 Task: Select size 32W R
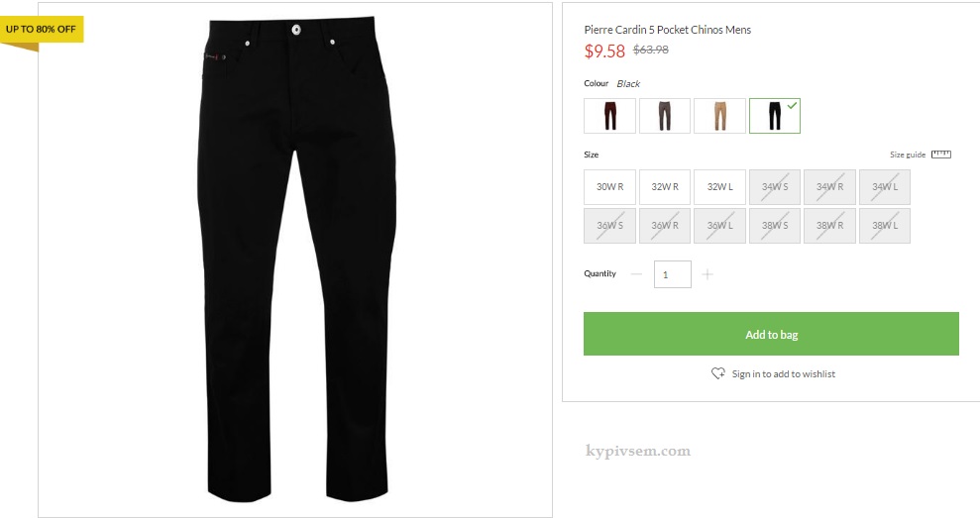coord(664,187)
